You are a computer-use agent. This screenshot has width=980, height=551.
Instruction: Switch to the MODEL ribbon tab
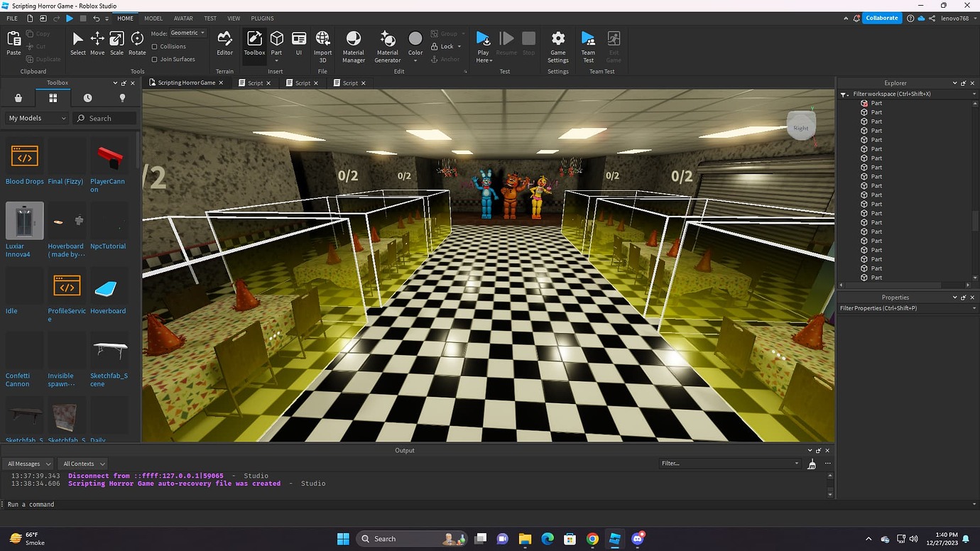(153, 18)
